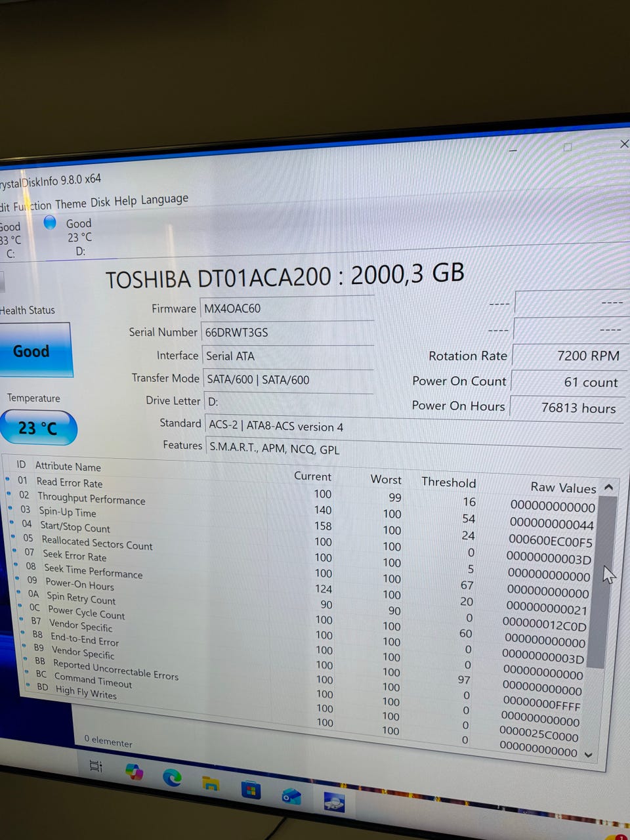
Task: Click the '0 elementer' status text
Action: pyautogui.click(x=108, y=741)
